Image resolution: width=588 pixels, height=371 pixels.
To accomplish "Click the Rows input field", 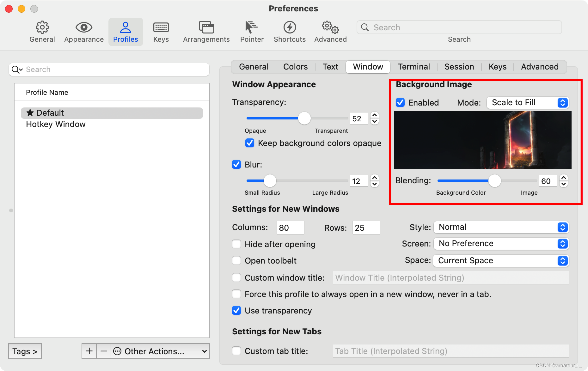I will pos(366,228).
